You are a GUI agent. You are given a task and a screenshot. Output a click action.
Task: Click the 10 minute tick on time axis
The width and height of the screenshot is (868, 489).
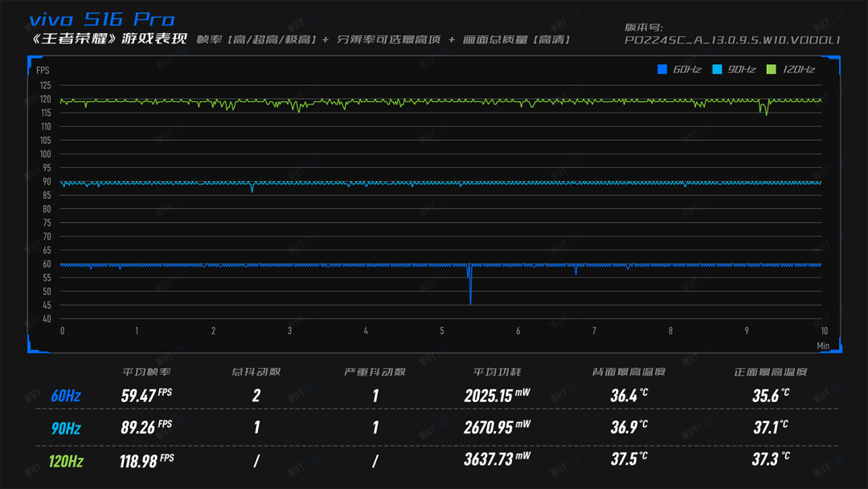825,331
